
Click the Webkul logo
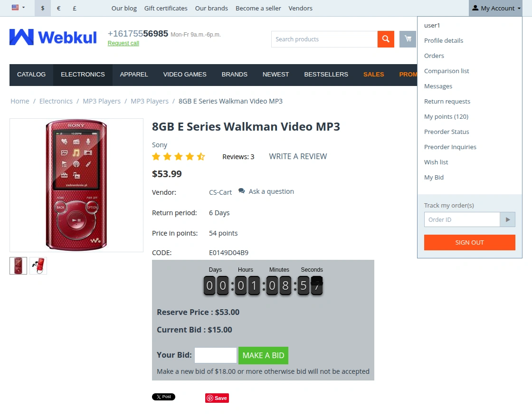(x=53, y=37)
